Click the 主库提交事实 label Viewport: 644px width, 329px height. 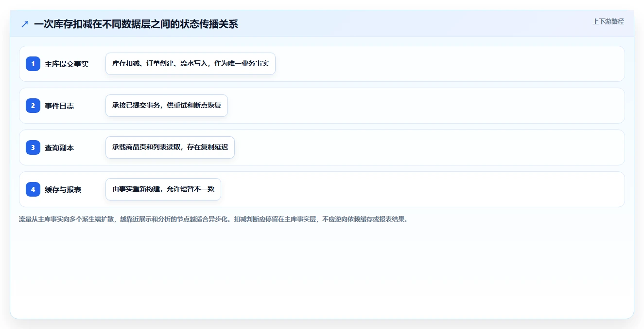(67, 64)
